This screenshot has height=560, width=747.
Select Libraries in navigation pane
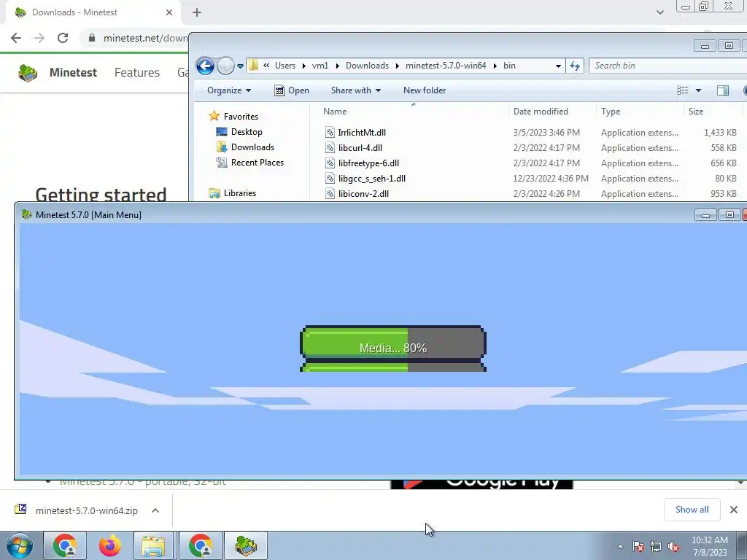pyautogui.click(x=233, y=192)
